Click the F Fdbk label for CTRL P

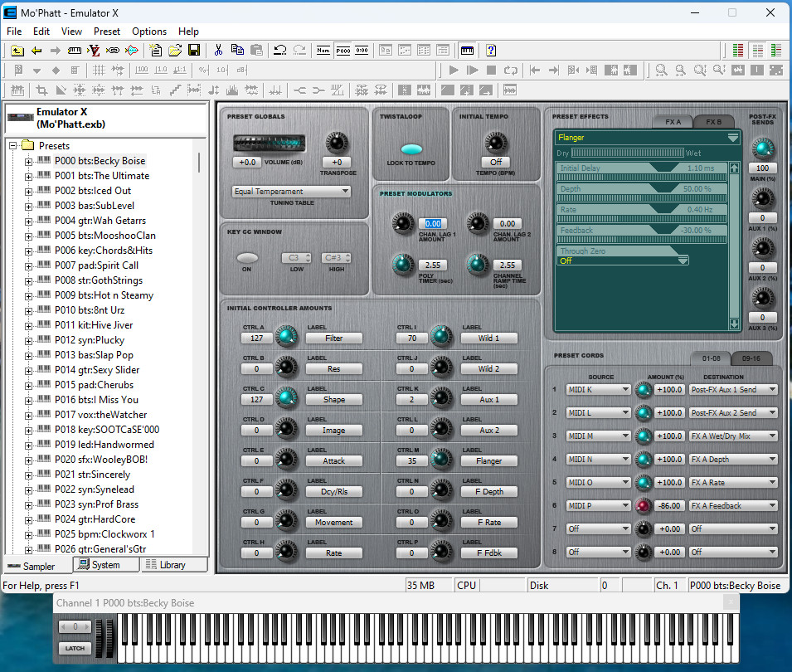pos(489,553)
